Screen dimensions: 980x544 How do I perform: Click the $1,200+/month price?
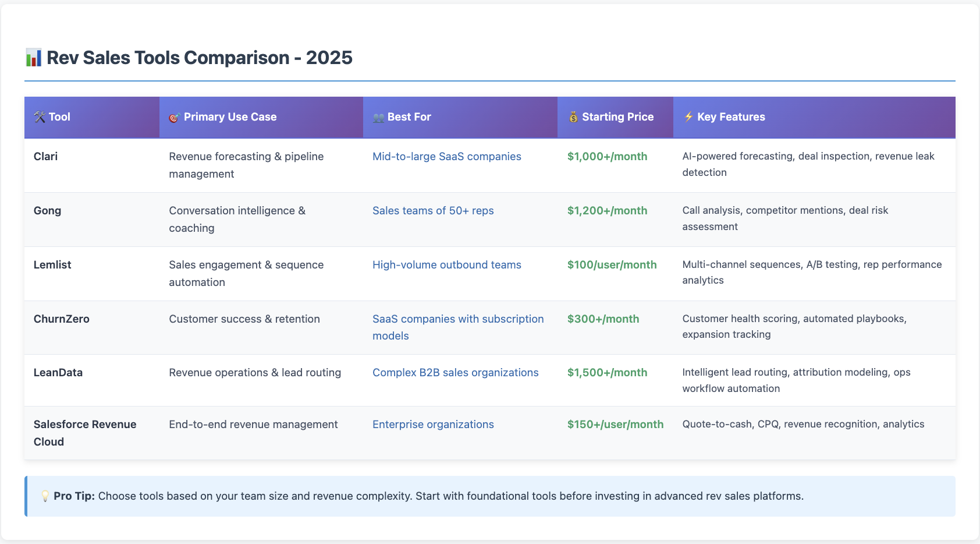pyautogui.click(x=607, y=211)
